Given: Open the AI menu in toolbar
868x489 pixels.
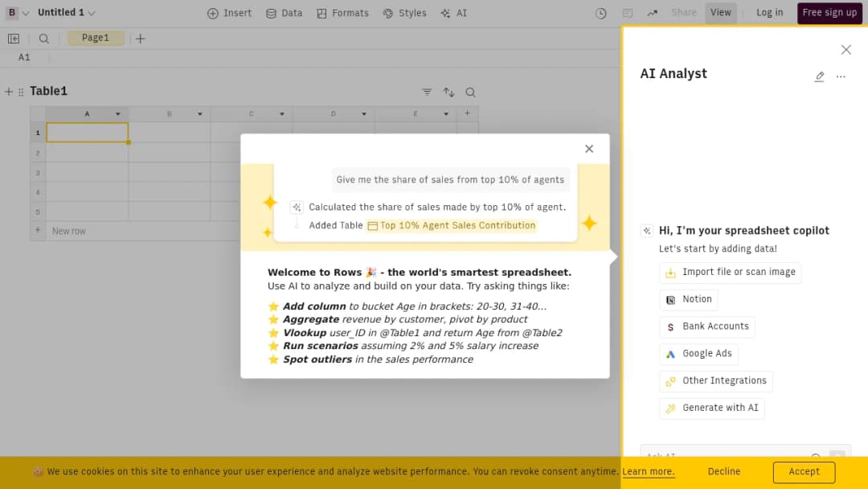Looking at the screenshot, I should point(454,14).
